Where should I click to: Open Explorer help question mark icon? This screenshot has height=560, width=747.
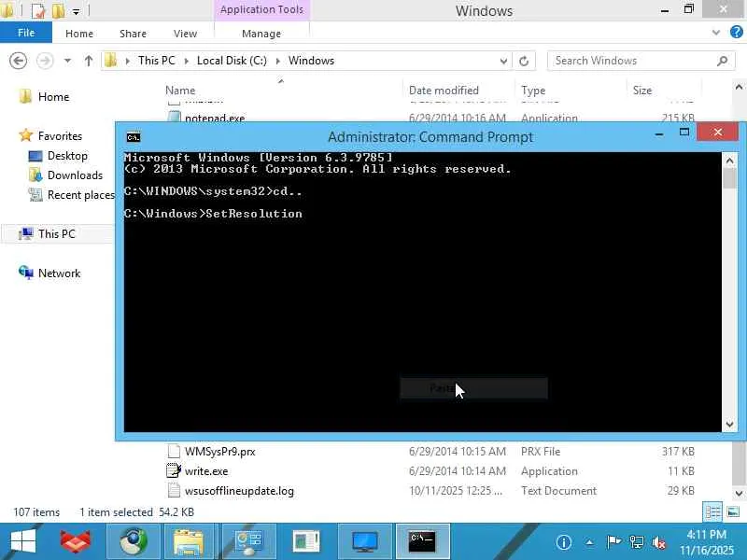[x=736, y=33]
